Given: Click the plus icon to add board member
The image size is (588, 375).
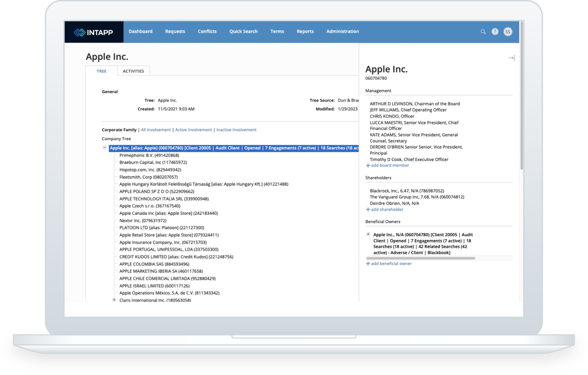Looking at the screenshot, I should (368, 165).
